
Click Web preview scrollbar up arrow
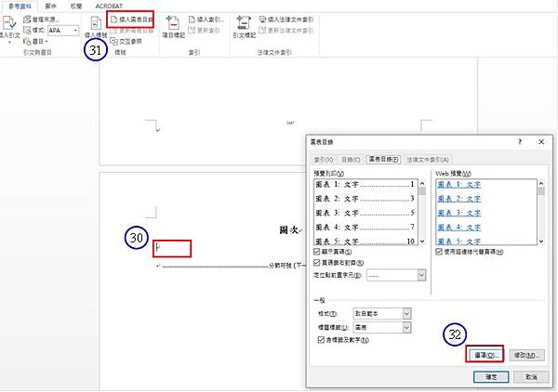point(541,183)
